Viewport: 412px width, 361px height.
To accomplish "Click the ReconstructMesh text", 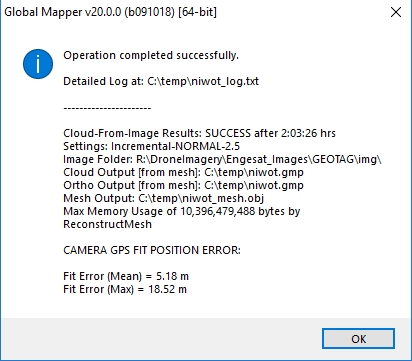I will coord(107,224).
